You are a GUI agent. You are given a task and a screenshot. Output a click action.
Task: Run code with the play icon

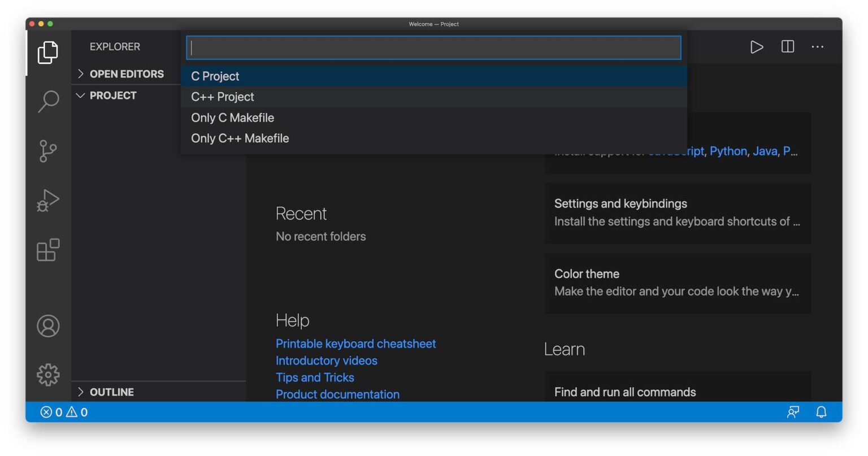tap(757, 47)
